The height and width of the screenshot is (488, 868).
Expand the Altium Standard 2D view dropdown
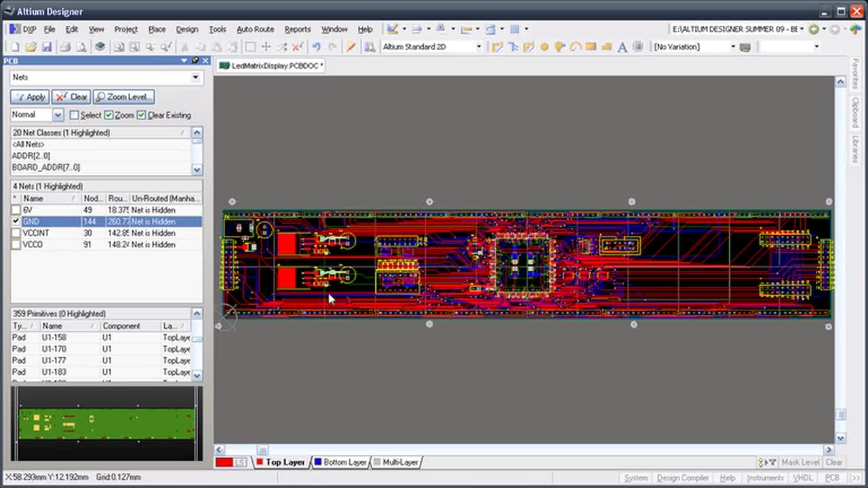pyautogui.click(x=478, y=47)
